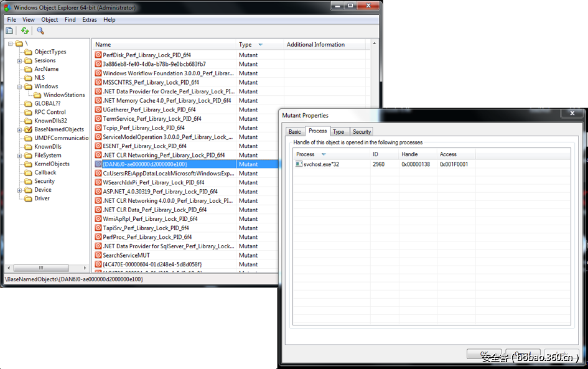Click the mutant icon beside PerfDisk_Perf_Library_Lock_PID_6f4
588x369 pixels.
point(98,55)
